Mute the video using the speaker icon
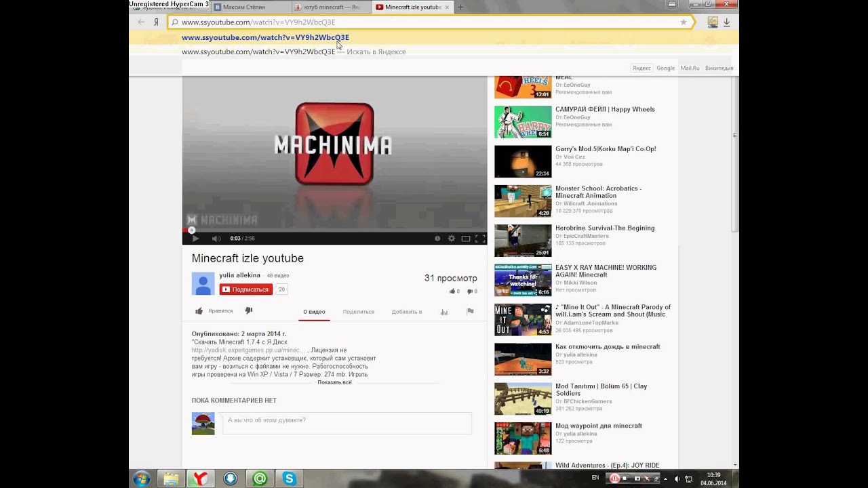The image size is (868, 488). [x=216, y=239]
